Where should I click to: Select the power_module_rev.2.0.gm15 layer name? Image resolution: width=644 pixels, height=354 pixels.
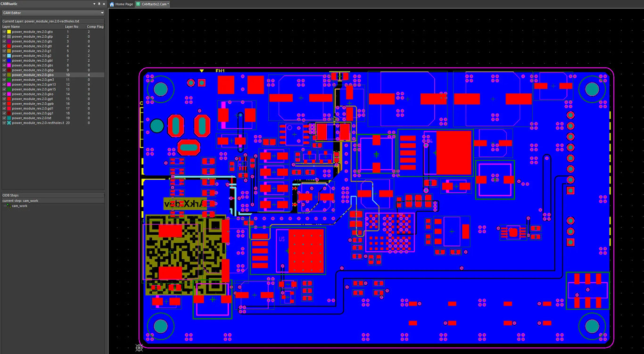34,89
